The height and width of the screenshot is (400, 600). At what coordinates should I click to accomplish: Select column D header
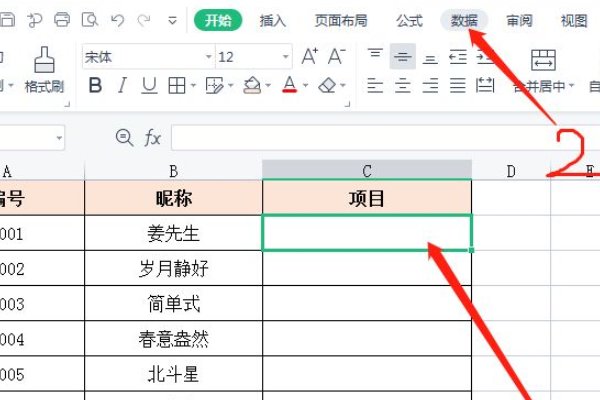(511, 171)
